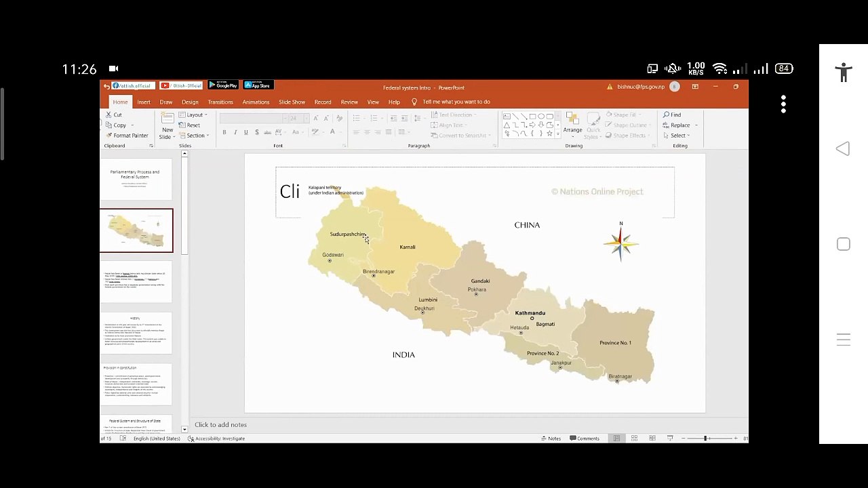Open the App Store badge
Screen dimensions: 868x488
tap(258, 85)
